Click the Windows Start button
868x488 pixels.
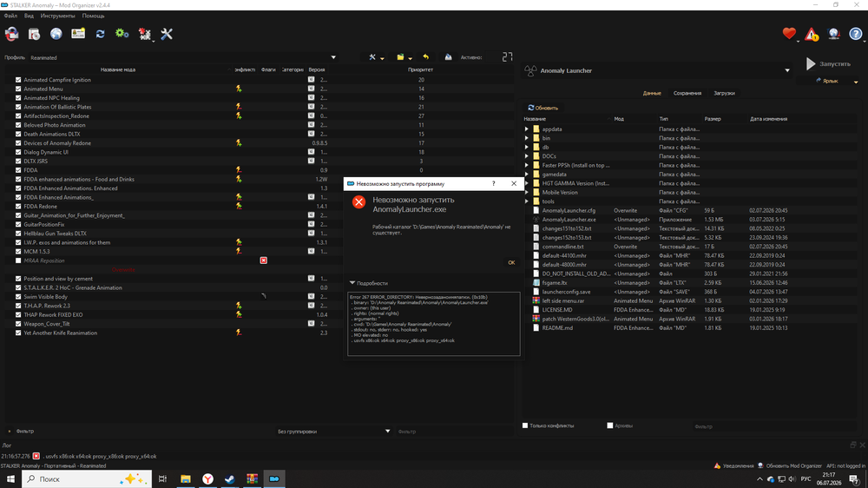[10, 478]
